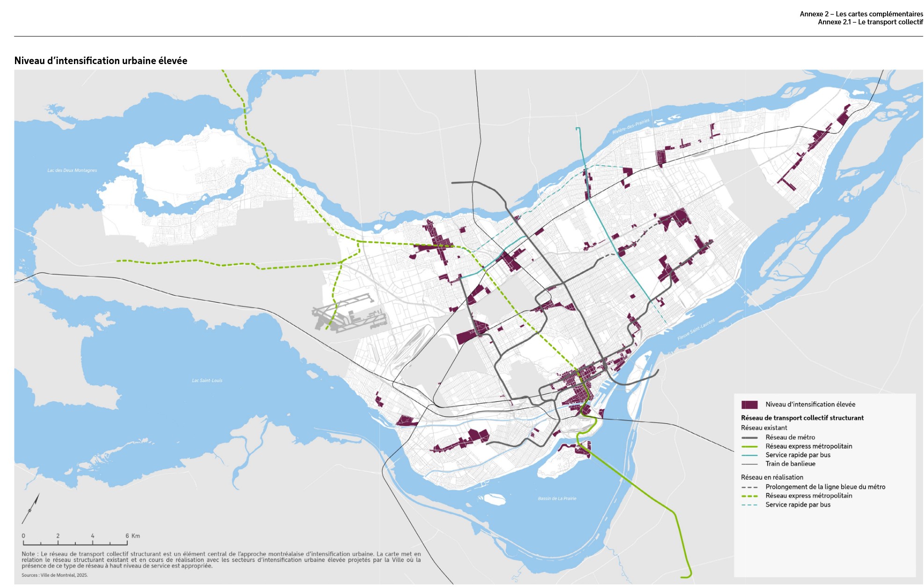Click the dashed gray blue line extension symbol
Screen dimensions: 924x587
[x=749, y=487]
